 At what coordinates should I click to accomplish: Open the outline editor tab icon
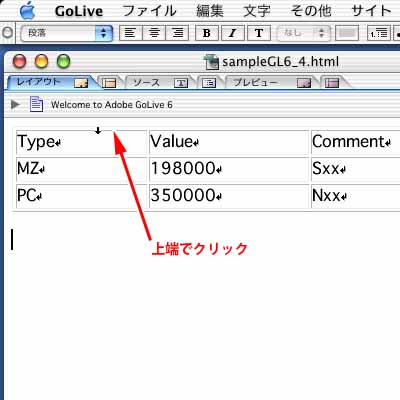pos(209,83)
